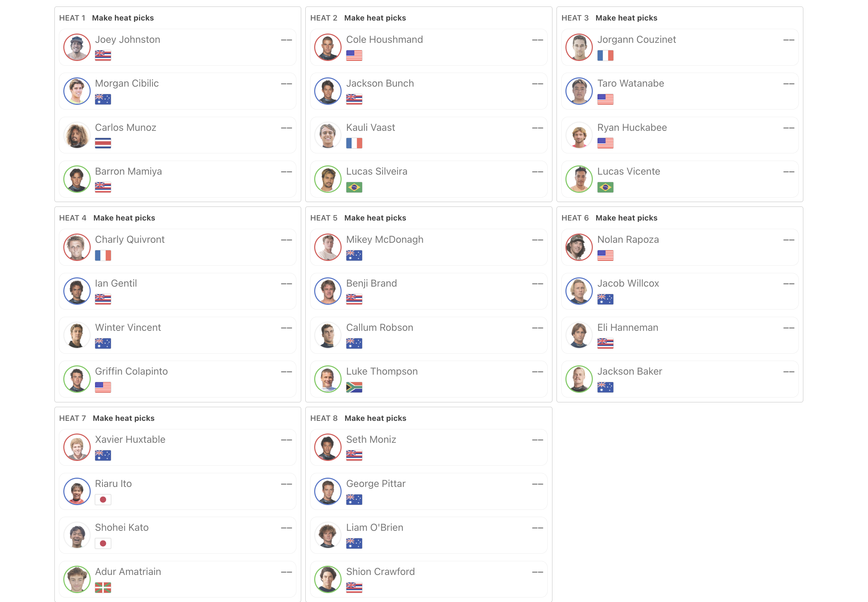
Task: Click the Australia flag under Jackson Baker
Action: coord(605,387)
